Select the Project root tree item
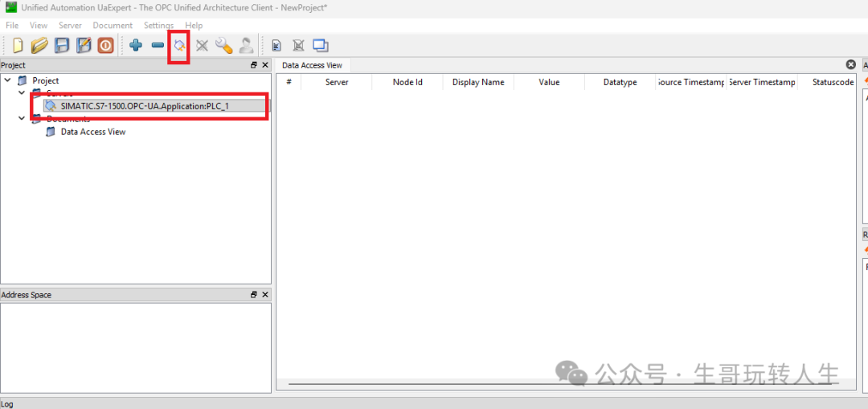Image resolution: width=868 pixels, height=409 pixels. [45, 81]
